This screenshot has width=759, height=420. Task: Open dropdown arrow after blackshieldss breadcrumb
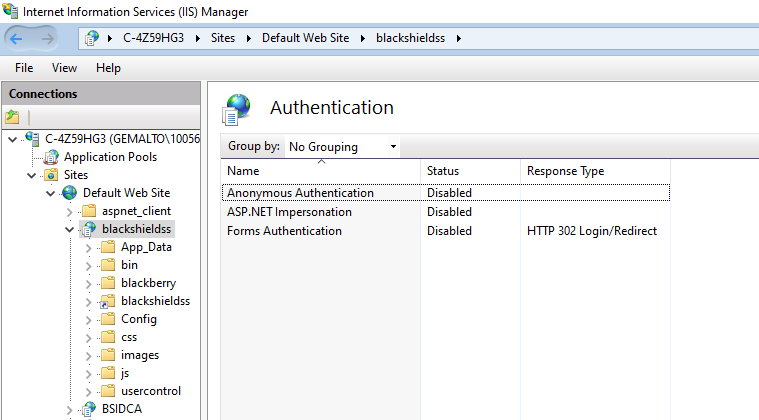[x=458, y=38]
